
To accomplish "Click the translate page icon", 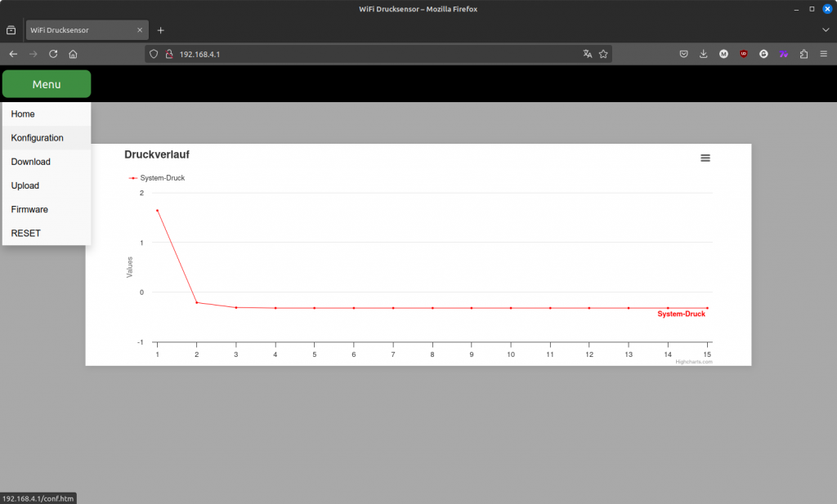I will (587, 54).
